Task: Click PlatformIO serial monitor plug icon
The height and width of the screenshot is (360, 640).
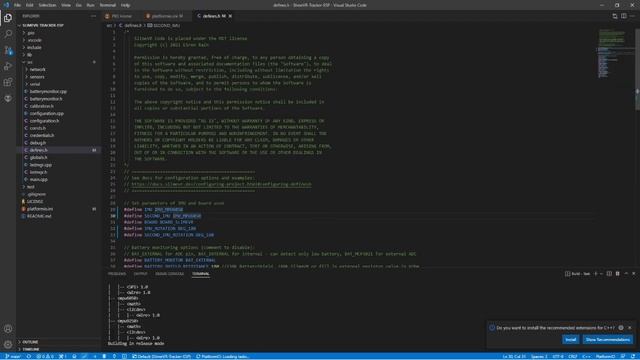Action: 114,356
